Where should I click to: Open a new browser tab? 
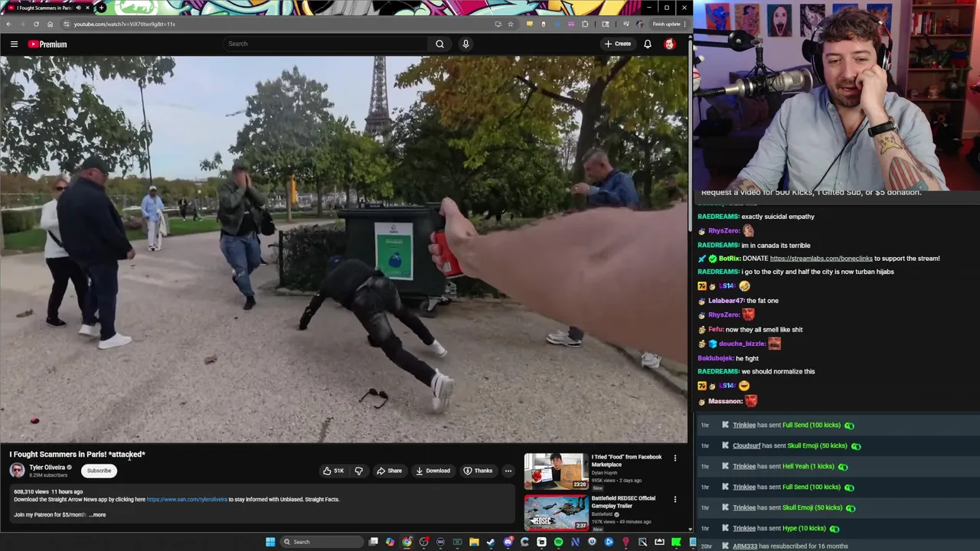click(x=101, y=8)
